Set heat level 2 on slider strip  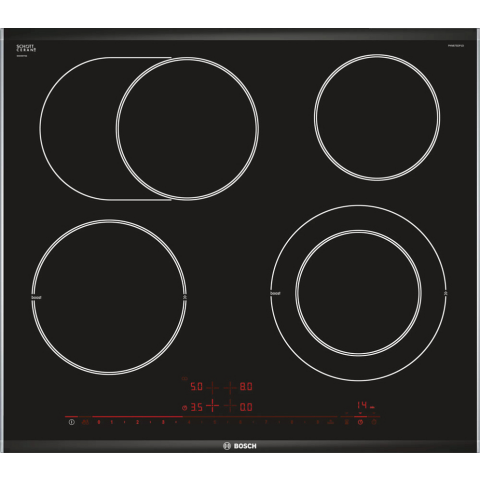137,422
